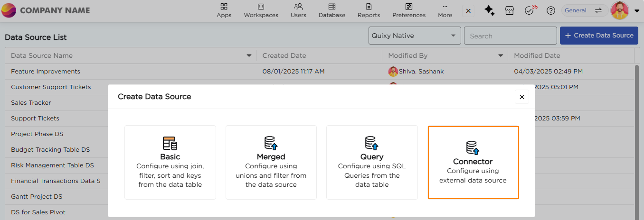Viewport: 644px width, 220px height.
Task: Click the data source Search field
Action: pos(510,36)
